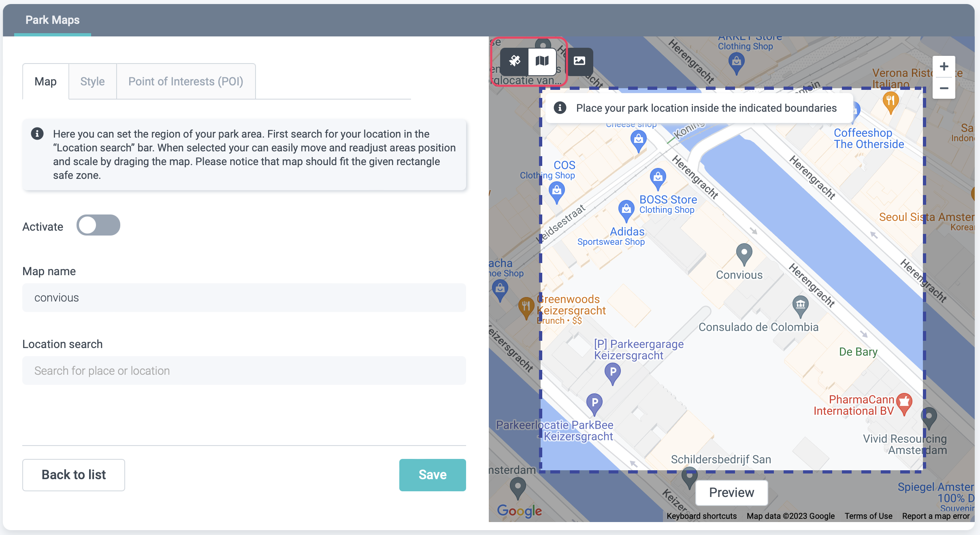Open Keyboard shortcuts for the map
Screen dimensions: 980x535
(x=702, y=516)
